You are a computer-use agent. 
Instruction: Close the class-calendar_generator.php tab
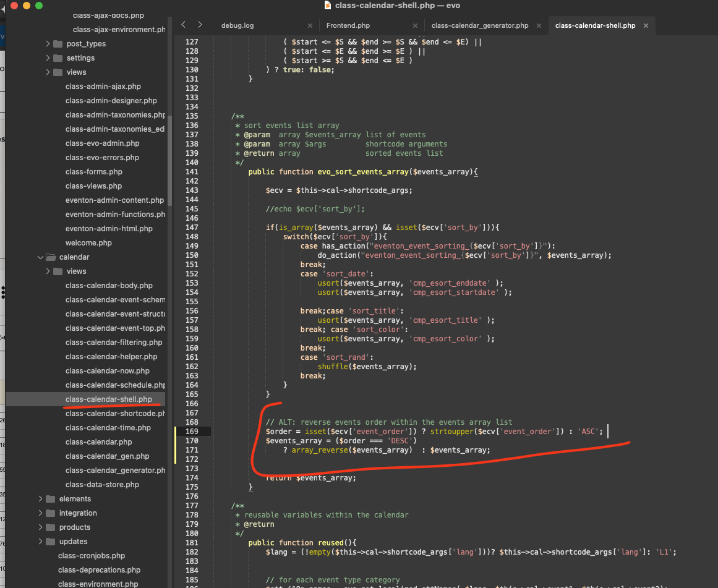coord(539,25)
